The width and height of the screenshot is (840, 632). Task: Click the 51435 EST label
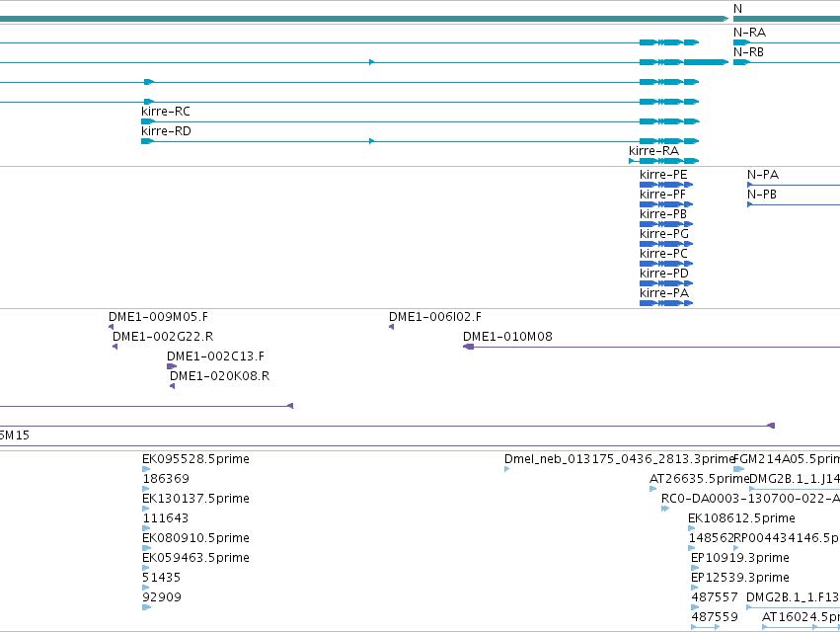point(161,578)
